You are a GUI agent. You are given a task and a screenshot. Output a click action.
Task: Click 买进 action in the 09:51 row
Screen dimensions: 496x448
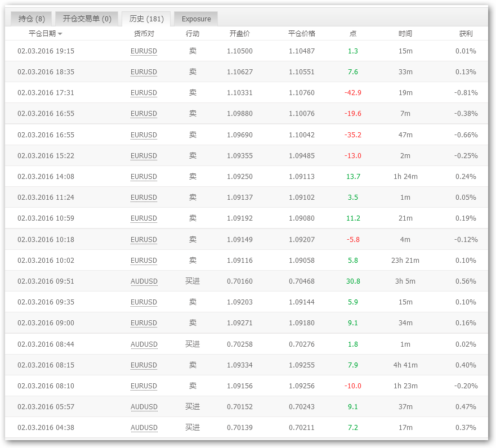193,281
